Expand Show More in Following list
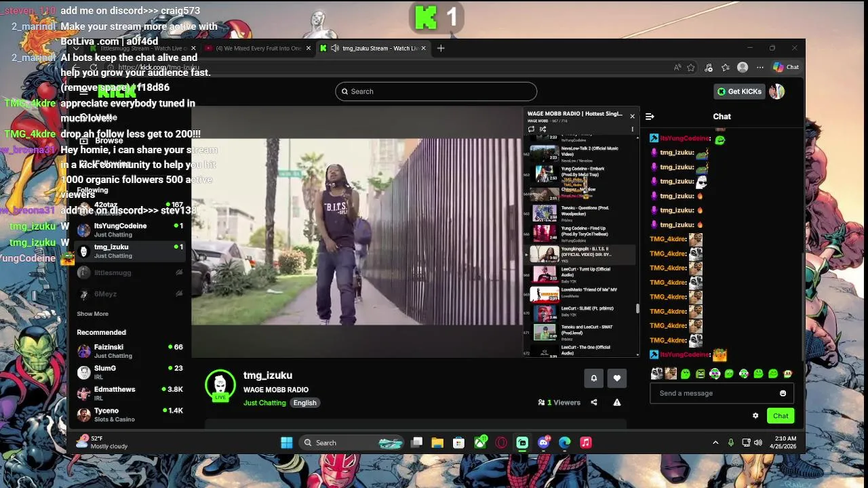 click(x=92, y=314)
